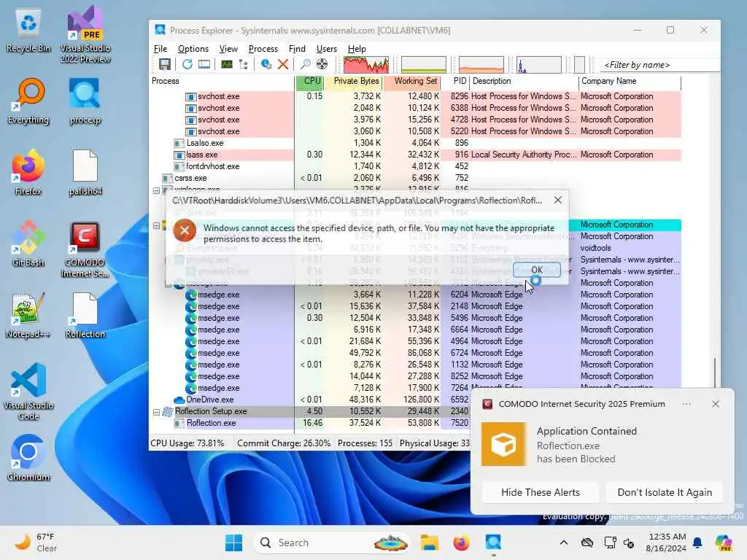Open the Notepad++ desktop shortcut
The image size is (747, 560).
click(28, 315)
